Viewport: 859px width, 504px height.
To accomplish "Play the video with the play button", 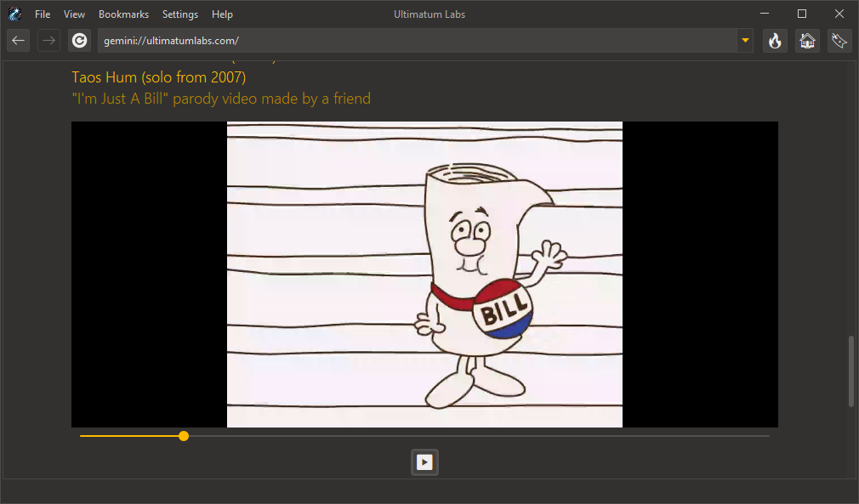I will click(424, 462).
